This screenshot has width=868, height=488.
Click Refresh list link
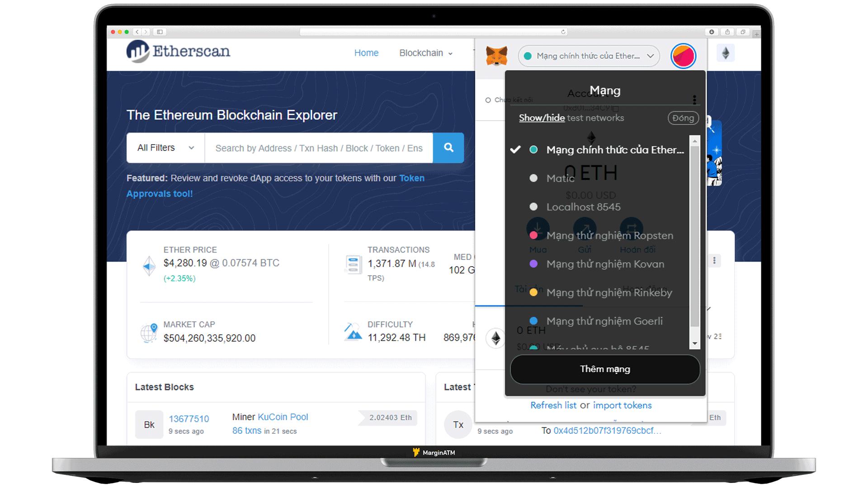pyautogui.click(x=553, y=405)
